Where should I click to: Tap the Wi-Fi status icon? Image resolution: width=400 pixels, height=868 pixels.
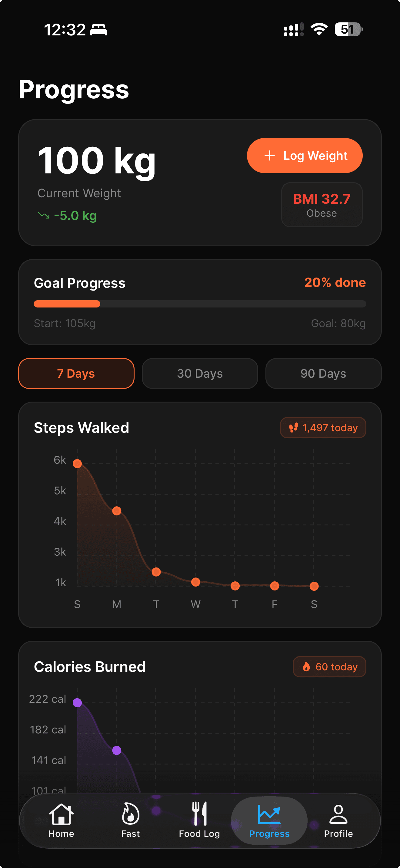[x=319, y=29]
